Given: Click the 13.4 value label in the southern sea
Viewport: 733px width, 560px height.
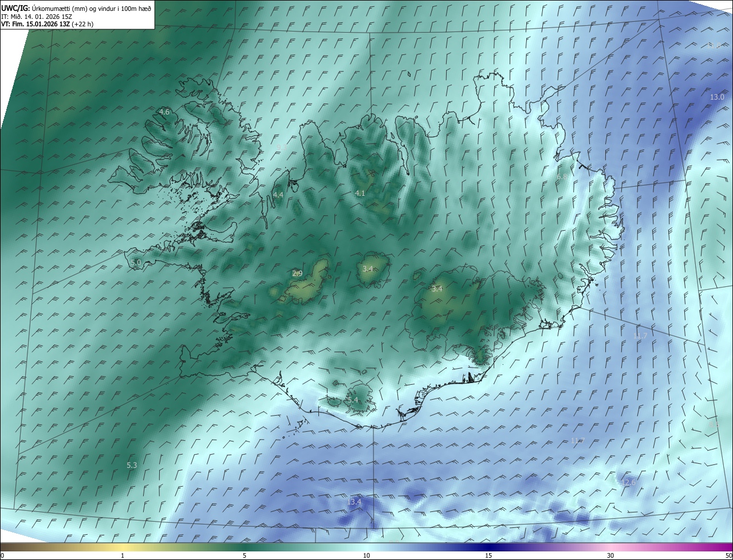Looking at the screenshot, I should pos(354,502).
